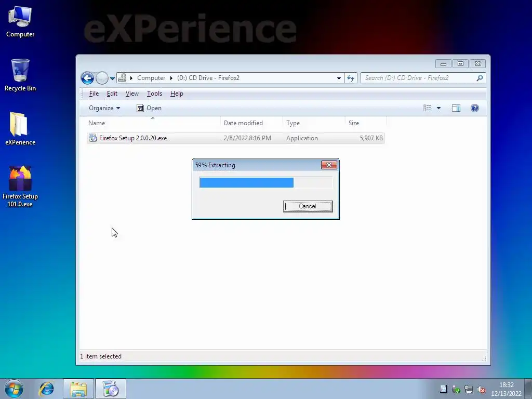532x399 pixels.
Task: Expand root chevron before Computer in breadcrumb
Action: click(131, 78)
